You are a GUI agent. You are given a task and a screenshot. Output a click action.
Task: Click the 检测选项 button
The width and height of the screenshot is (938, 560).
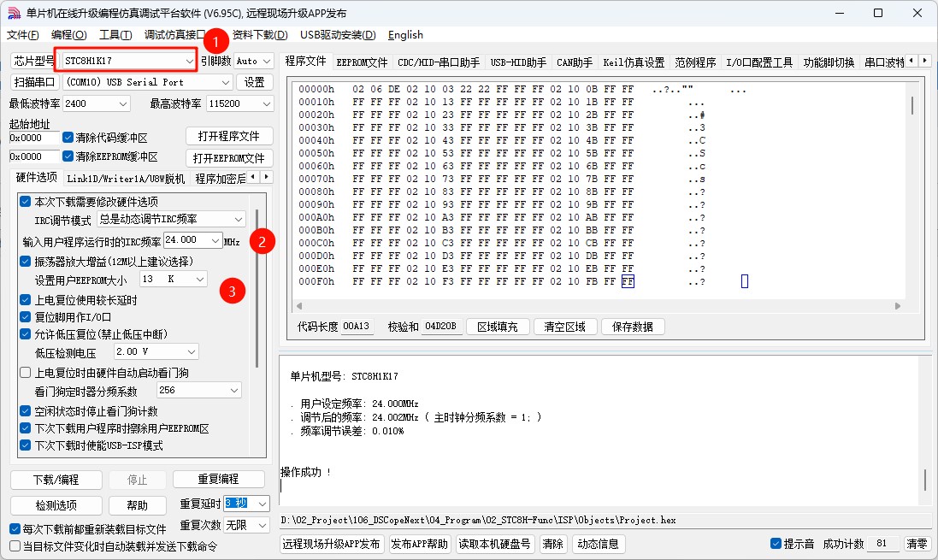tap(56, 505)
